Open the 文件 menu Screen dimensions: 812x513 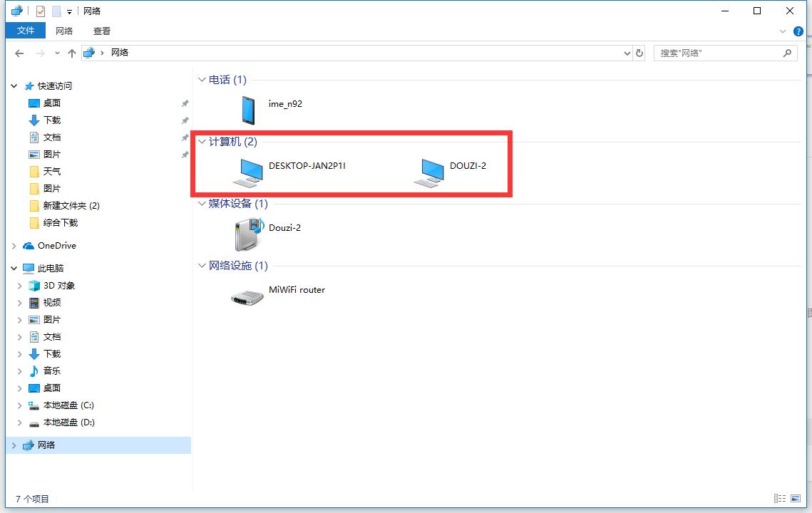click(25, 31)
